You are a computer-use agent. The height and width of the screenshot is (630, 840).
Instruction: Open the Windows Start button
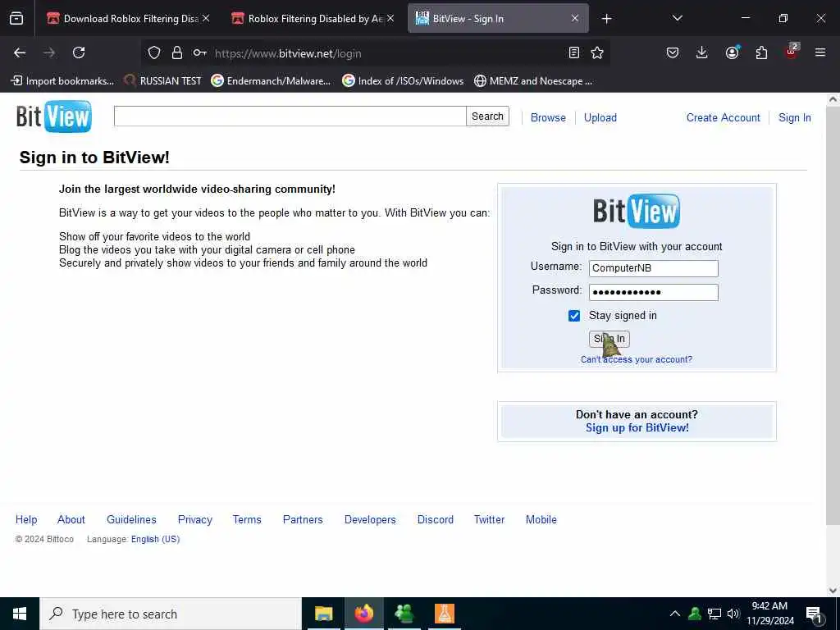point(20,614)
